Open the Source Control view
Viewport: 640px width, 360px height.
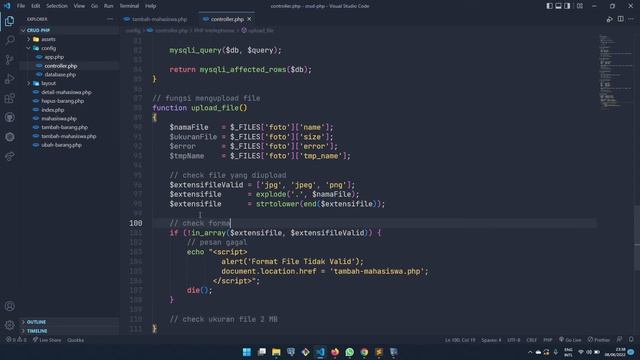9,60
